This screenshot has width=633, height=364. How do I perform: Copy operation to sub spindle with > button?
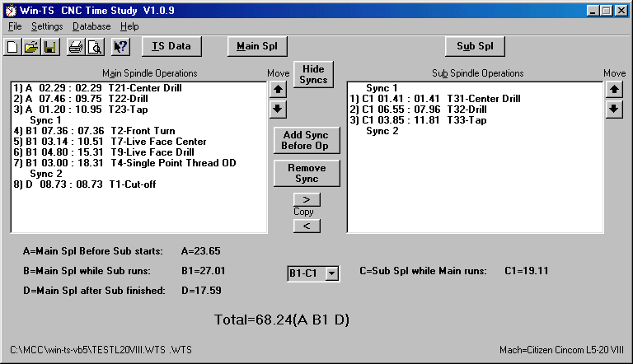(x=307, y=199)
